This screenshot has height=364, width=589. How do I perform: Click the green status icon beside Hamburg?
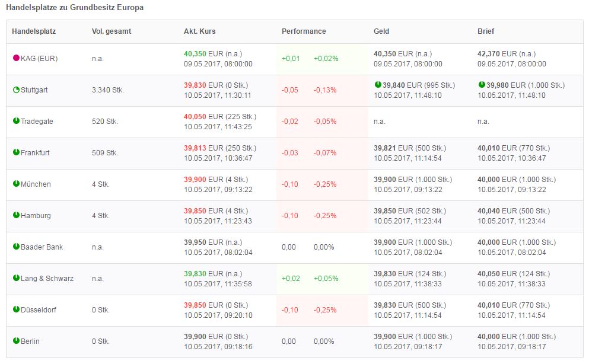[16, 215]
